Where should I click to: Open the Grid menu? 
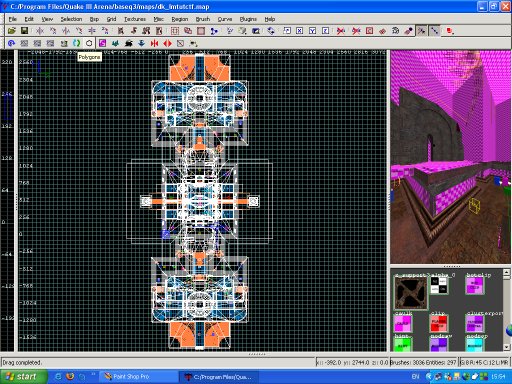pyautogui.click(x=111, y=19)
